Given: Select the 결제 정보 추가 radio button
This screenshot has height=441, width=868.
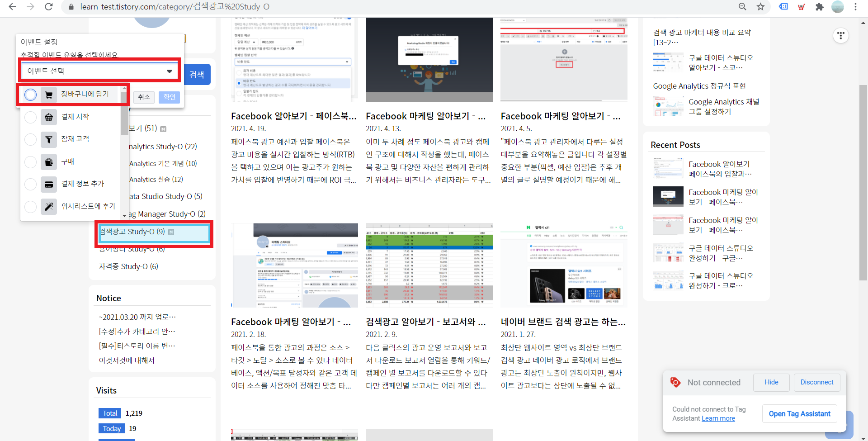Looking at the screenshot, I should pos(30,184).
